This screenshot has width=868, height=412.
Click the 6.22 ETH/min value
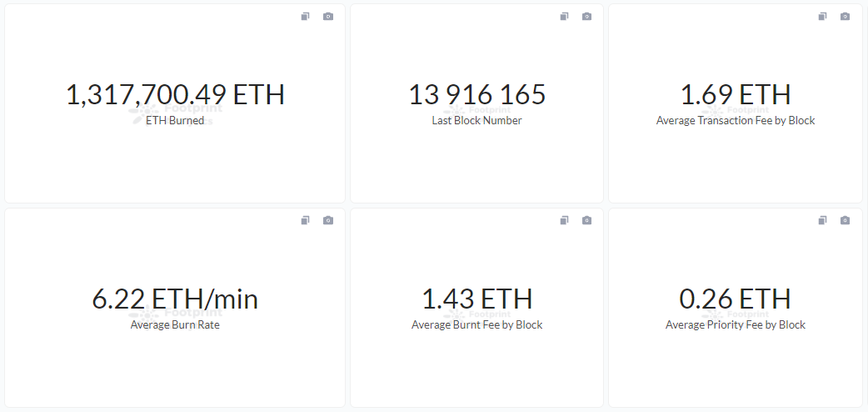[x=175, y=299]
